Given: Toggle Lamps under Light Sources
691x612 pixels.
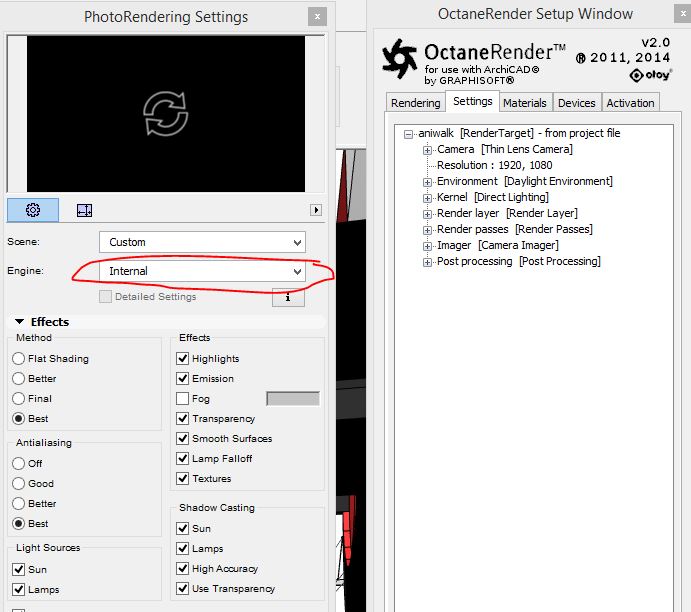Looking at the screenshot, I should point(19,589).
